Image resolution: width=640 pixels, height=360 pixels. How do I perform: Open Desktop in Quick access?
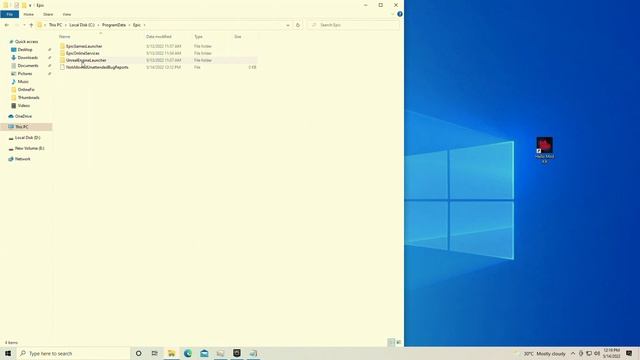pyautogui.click(x=25, y=50)
